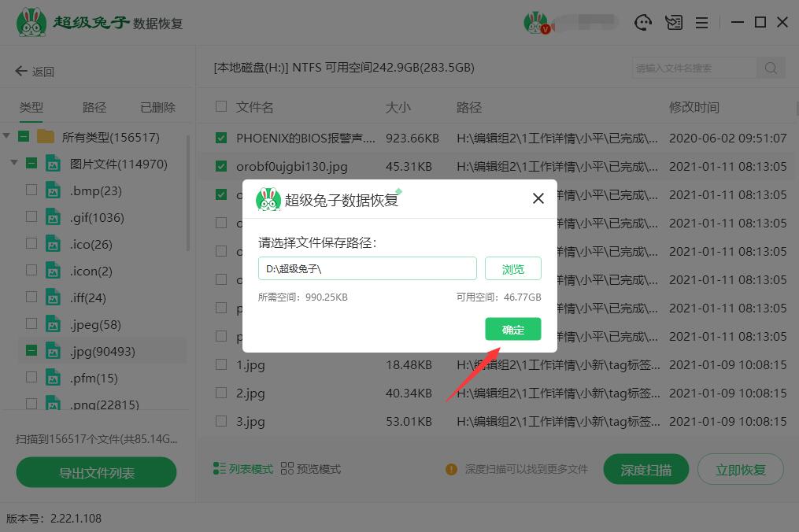Click the 浏览 browse button

click(512, 268)
